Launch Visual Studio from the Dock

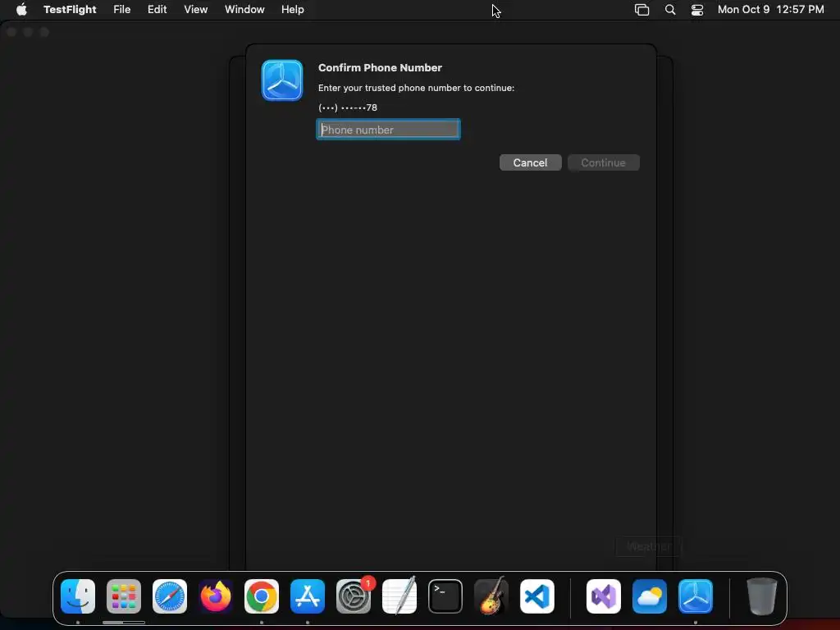[604, 596]
